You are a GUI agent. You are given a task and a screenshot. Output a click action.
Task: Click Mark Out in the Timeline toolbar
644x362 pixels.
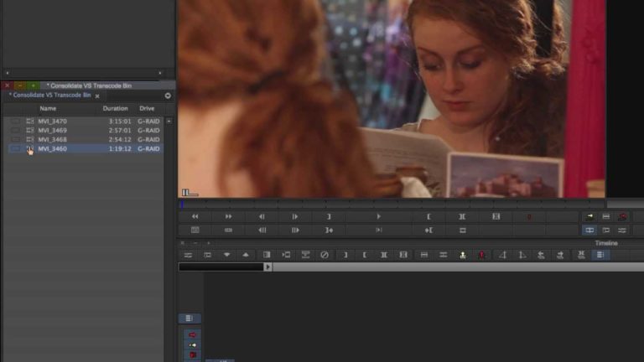pyautogui.click(x=345, y=256)
